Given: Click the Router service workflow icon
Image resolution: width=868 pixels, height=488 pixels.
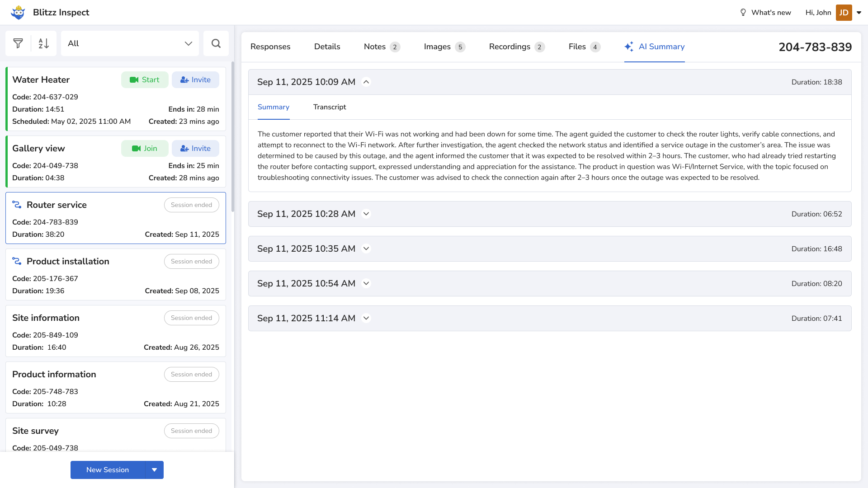Looking at the screenshot, I should (x=17, y=205).
